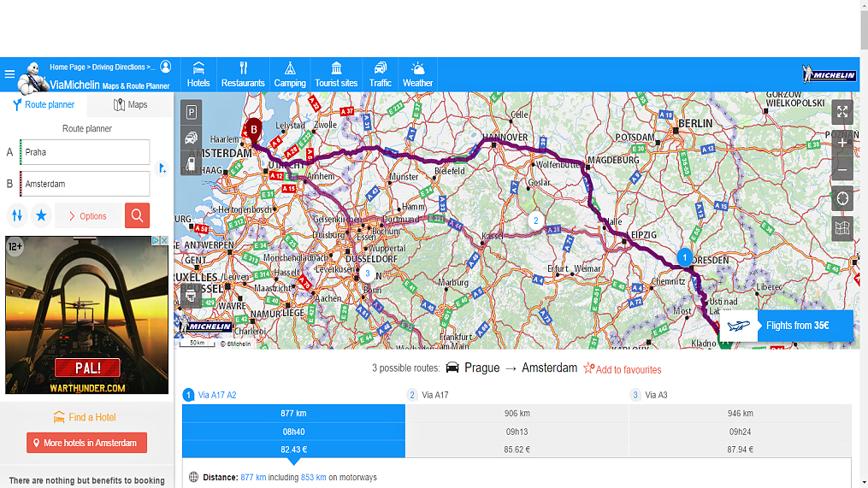Close the advertisement with X icon
The image size is (868, 488).
coord(164,241)
